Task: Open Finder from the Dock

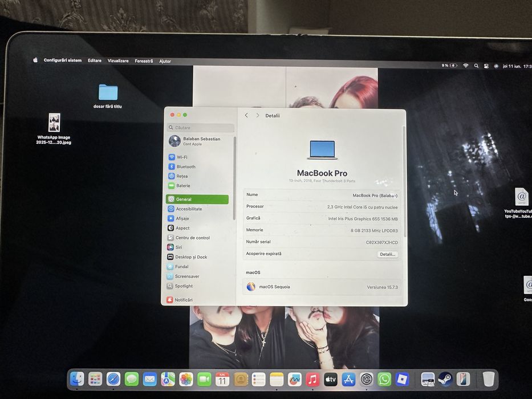Action: pyautogui.click(x=77, y=379)
